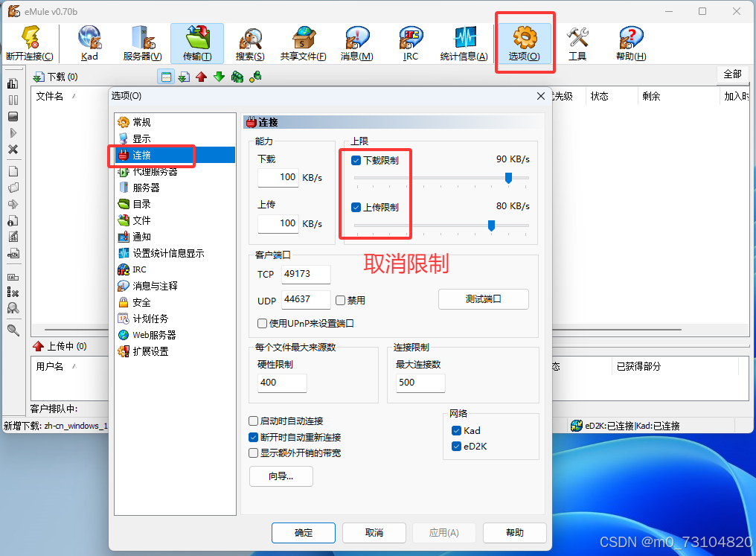
Task: Click the 上传 capacity input field
Action: (279, 224)
